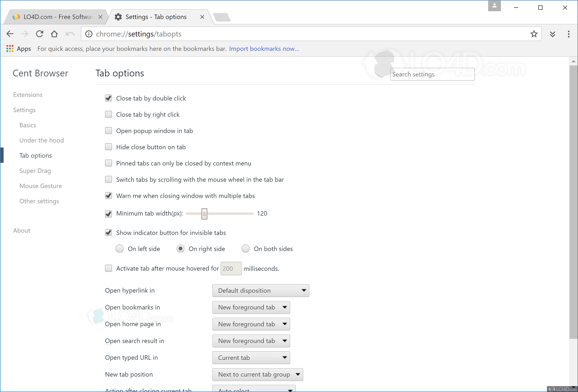Open the About section

[x=21, y=230]
